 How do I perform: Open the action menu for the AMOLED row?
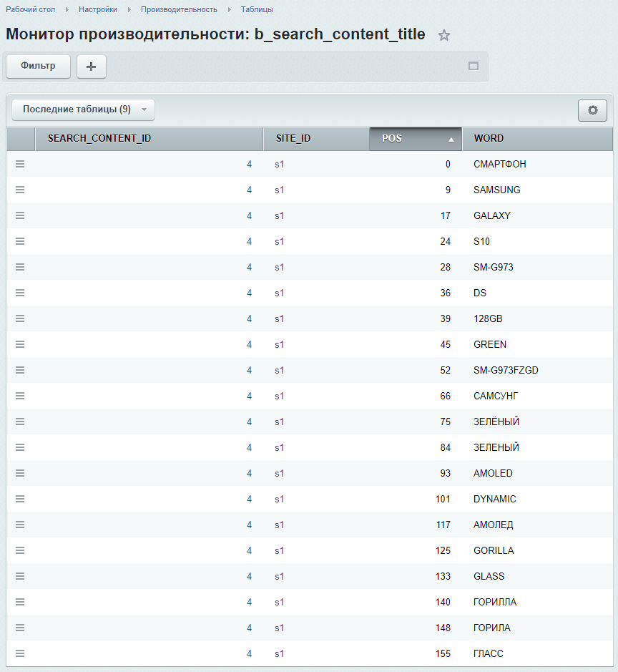point(20,472)
